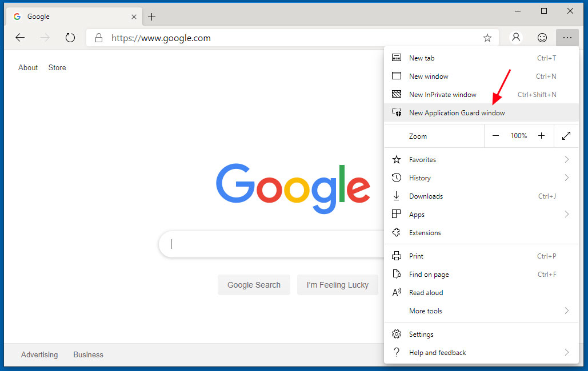
Task: Close the Google tab
Action: (134, 17)
